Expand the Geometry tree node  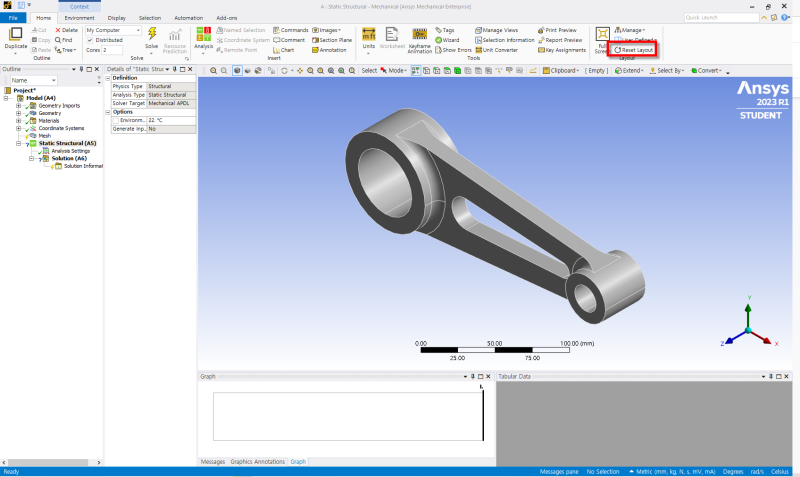tap(18, 113)
